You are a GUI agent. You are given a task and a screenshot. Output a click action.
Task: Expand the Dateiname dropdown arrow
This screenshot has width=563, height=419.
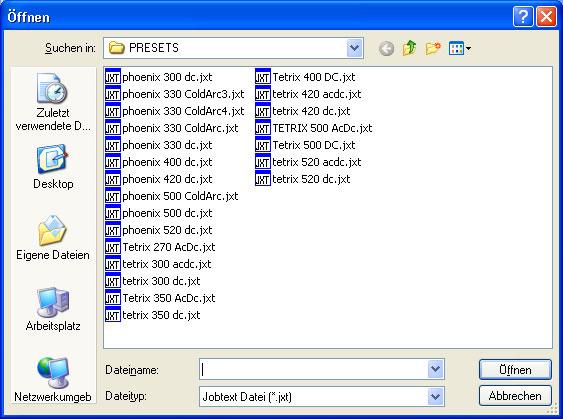coord(435,369)
